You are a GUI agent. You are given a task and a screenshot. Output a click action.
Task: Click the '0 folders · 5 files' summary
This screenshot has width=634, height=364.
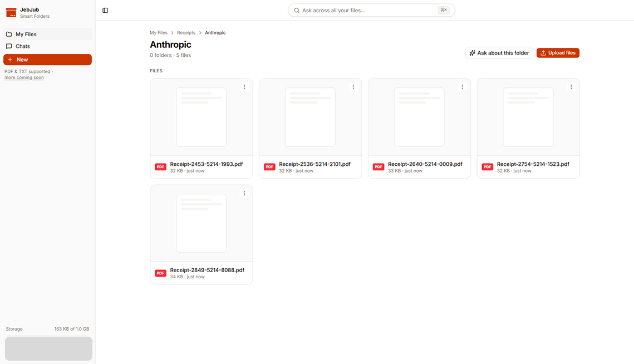(170, 56)
